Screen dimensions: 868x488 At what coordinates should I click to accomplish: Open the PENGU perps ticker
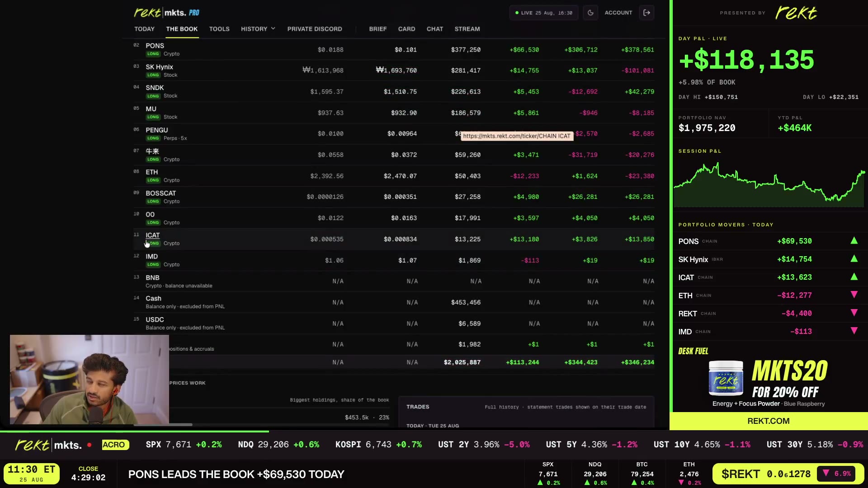click(156, 130)
